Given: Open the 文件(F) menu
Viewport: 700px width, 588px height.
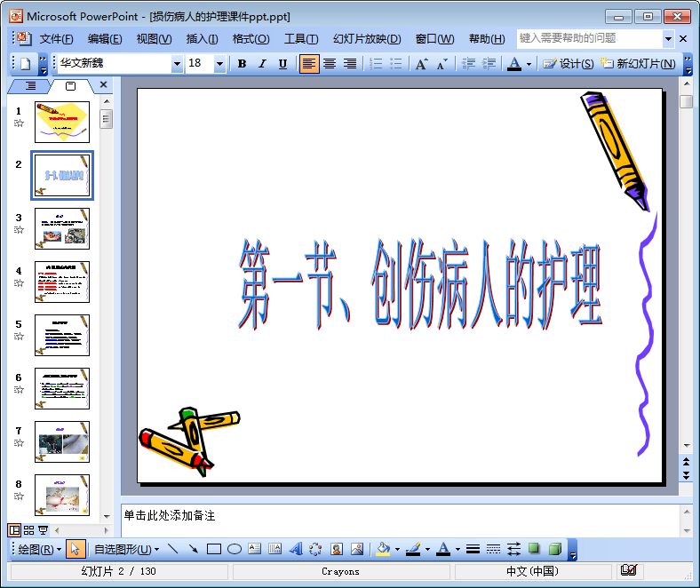Looking at the screenshot, I should [x=56, y=39].
